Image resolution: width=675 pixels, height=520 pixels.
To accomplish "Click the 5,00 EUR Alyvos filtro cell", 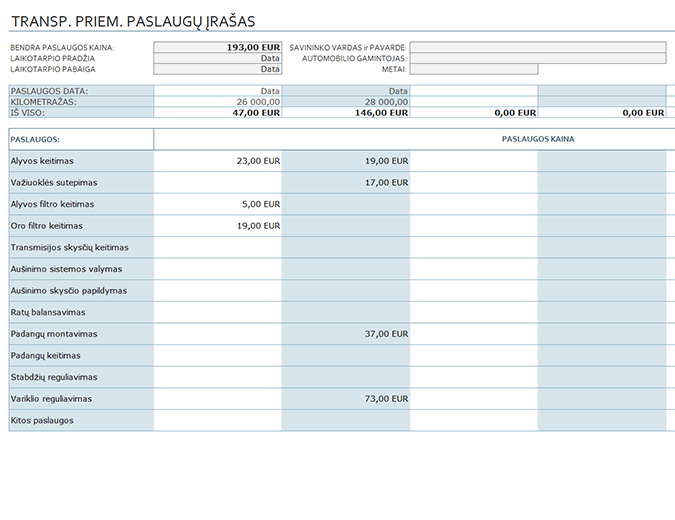I will coord(217,204).
